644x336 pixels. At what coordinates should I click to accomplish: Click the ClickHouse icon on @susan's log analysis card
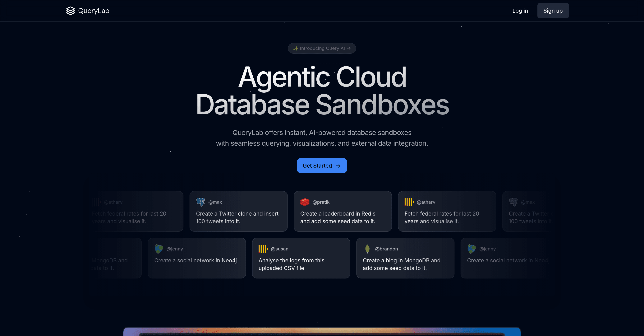pos(263,249)
